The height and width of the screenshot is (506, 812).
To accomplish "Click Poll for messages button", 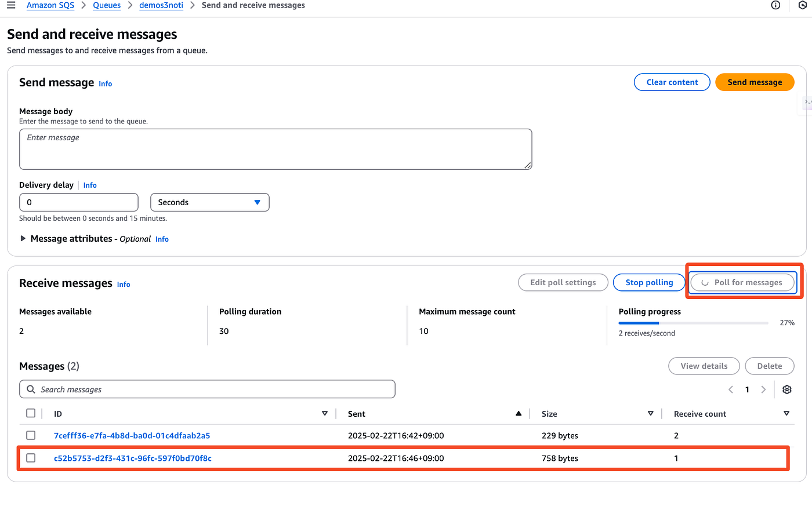I will (742, 282).
